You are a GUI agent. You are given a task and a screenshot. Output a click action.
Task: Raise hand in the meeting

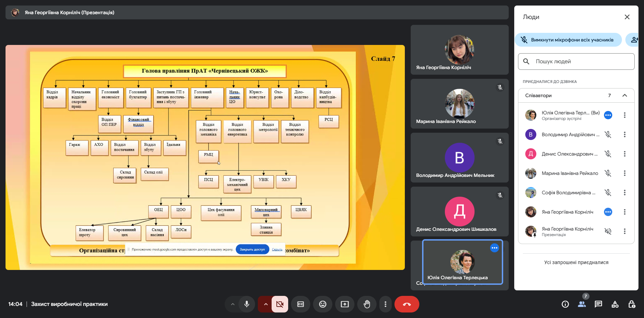[x=367, y=304]
